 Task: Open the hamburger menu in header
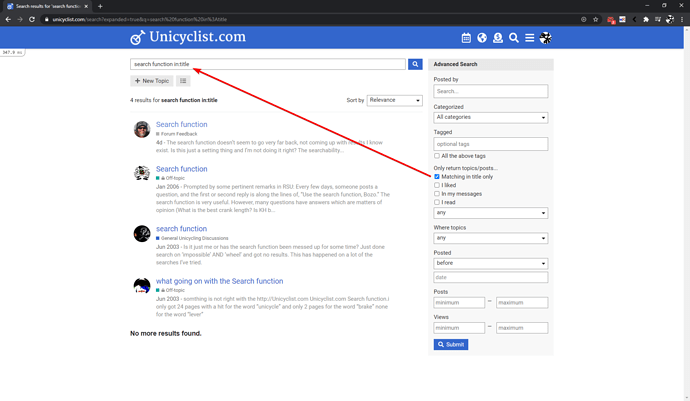point(529,38)
